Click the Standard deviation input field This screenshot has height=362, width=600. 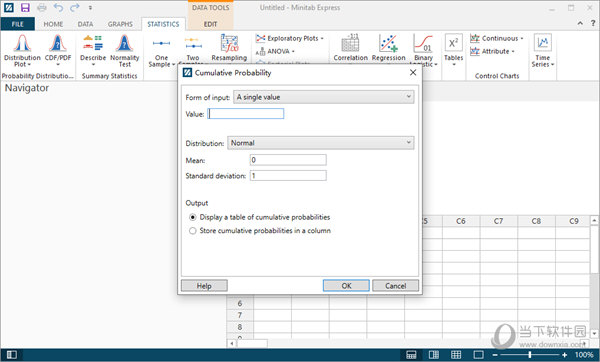point(288,176)
